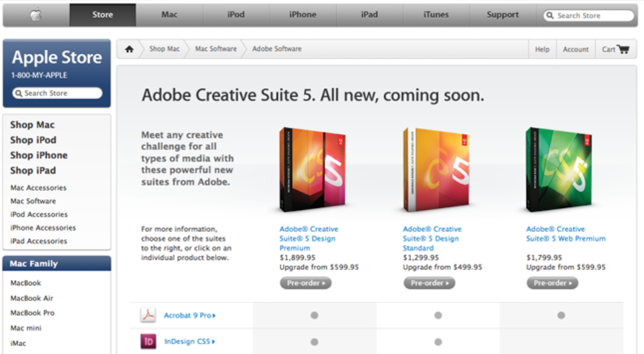
Task: Open the InDesign CS5 product link
Action: [x=189, y=341]
